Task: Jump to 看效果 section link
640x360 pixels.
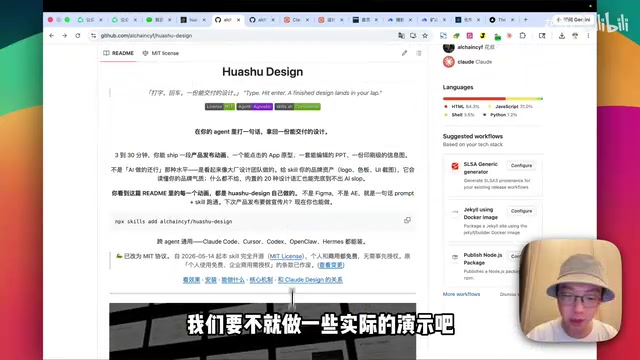Action: 191,280
